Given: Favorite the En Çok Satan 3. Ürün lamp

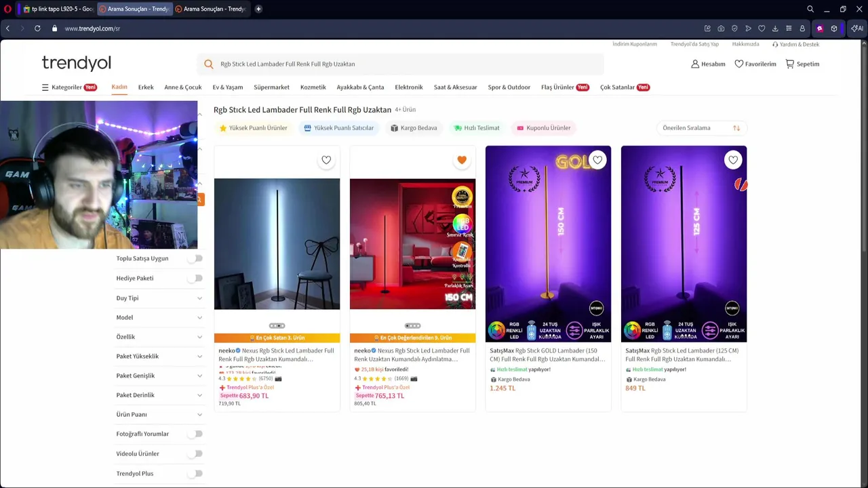Looking at the screenshot, I should click(326, 160).
